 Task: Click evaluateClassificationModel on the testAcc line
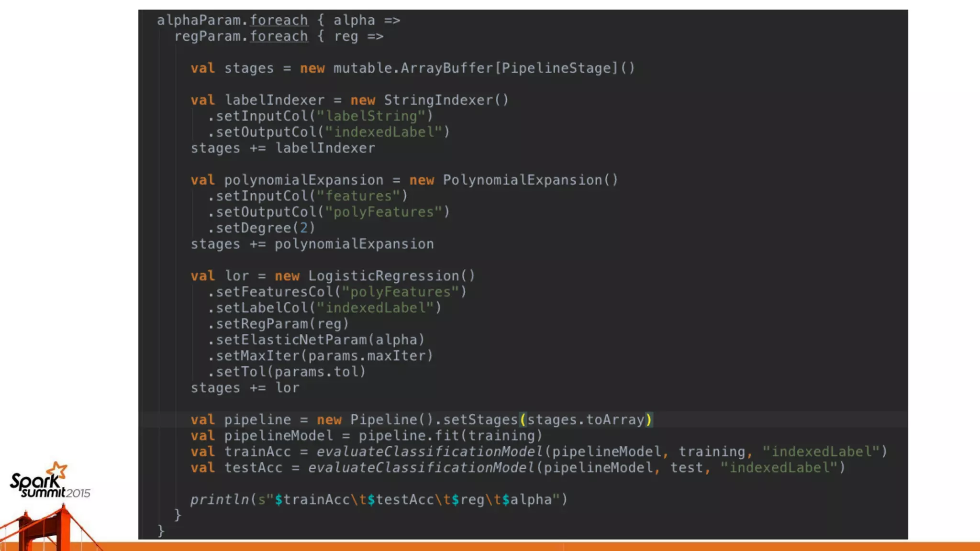point(421,468)
